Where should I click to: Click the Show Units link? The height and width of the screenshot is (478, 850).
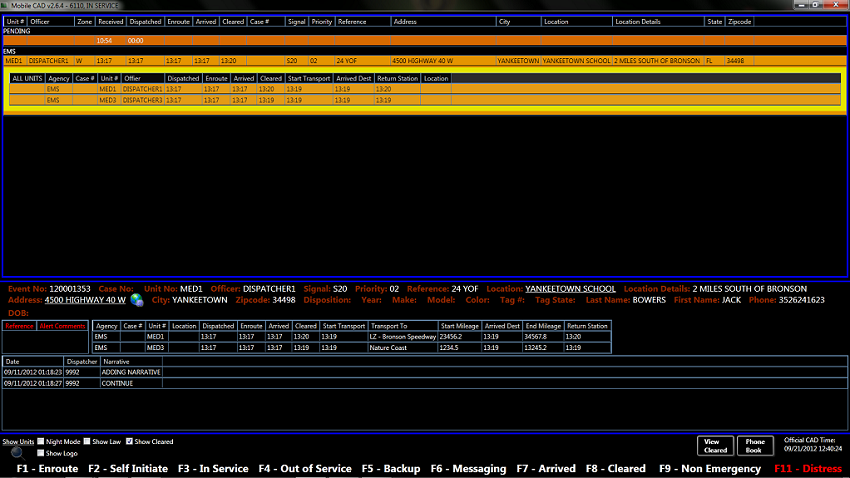(x=18, y=441)
